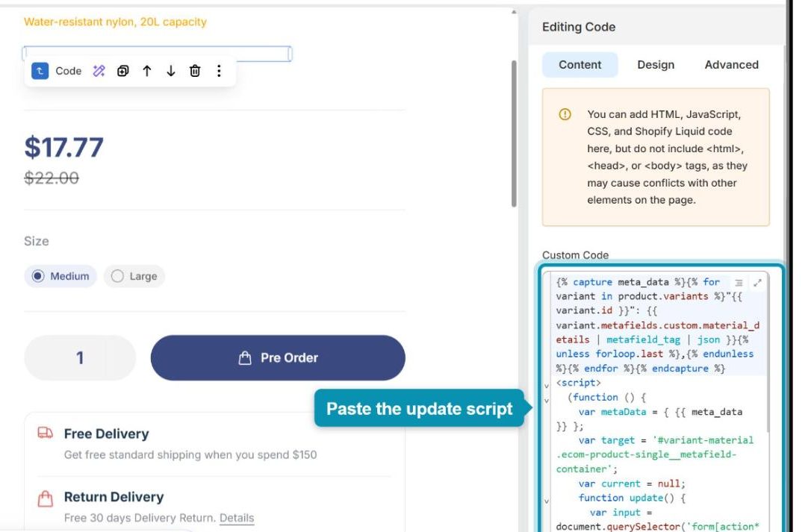Duplicate the selected Code element

pyautogui.click(x=122, y=71)
